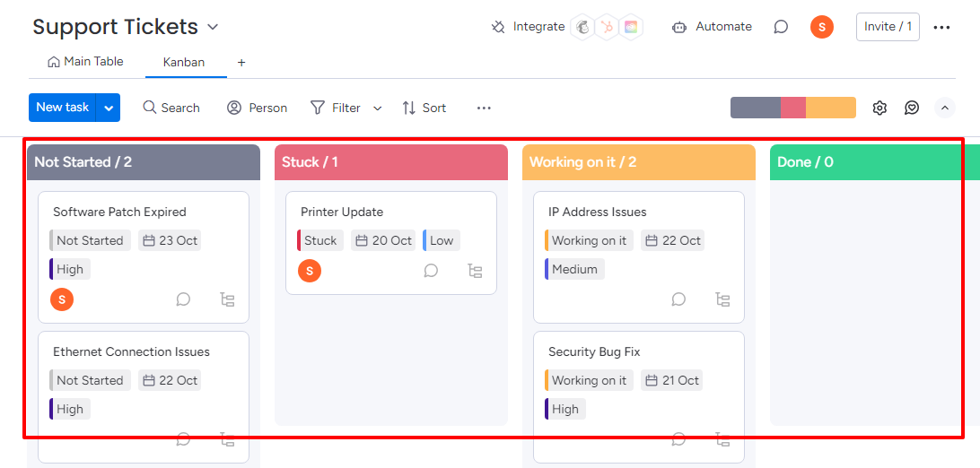Open comments on Software Patch Expired card
Screen dimensions: 980x468
183,299
